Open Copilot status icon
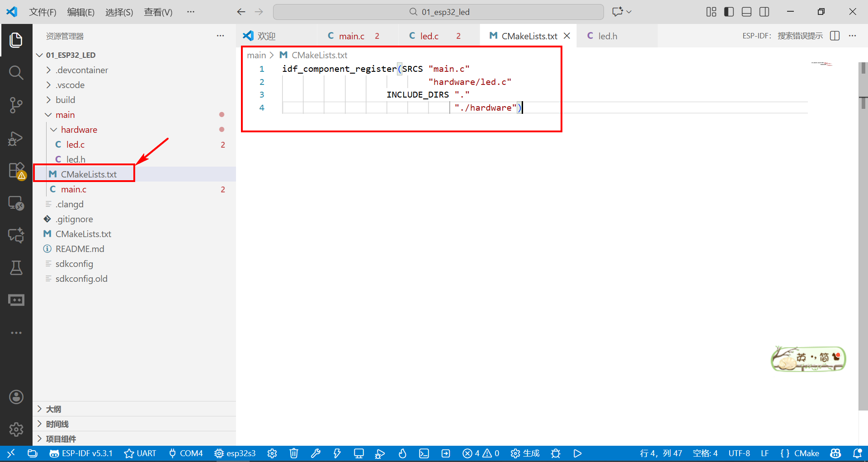The image size is (868, 462). click(836, 453)
